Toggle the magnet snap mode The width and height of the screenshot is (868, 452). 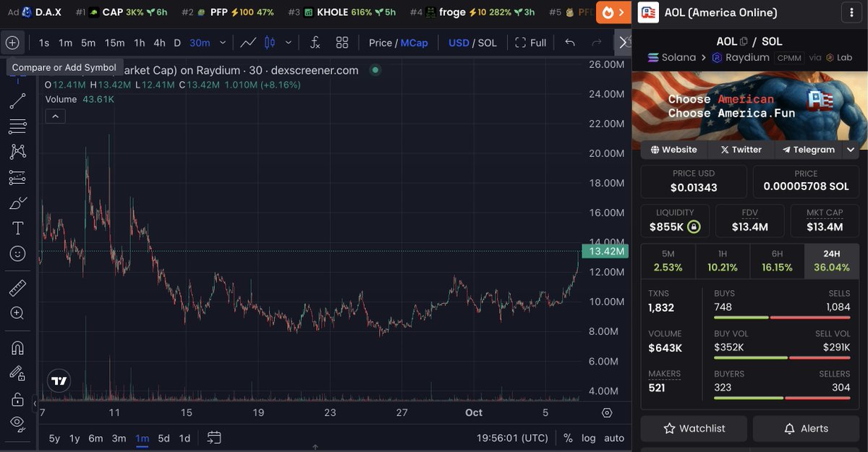(x=17, y=348)
